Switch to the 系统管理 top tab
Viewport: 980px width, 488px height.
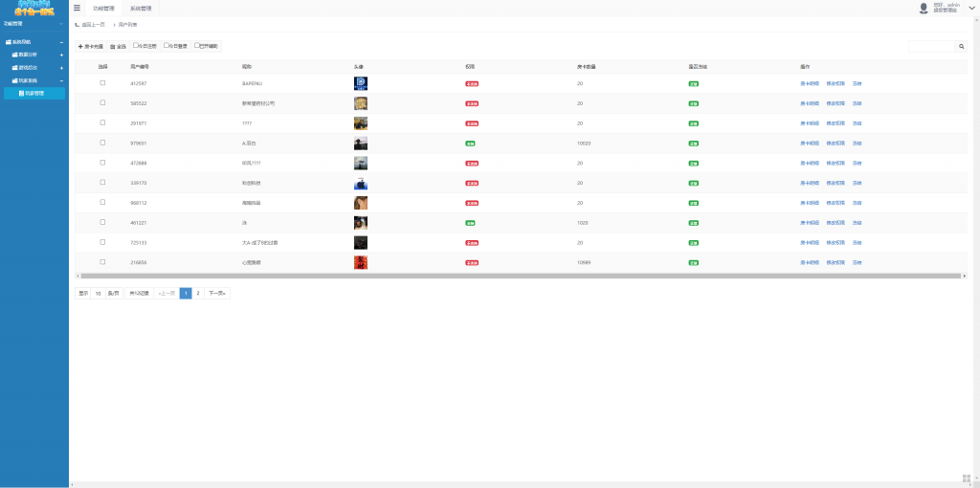point(141,8)
